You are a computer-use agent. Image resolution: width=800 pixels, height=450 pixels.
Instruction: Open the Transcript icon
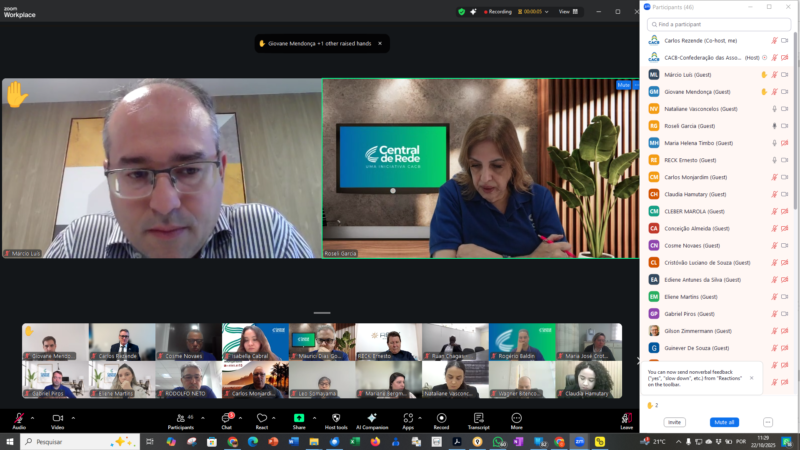pyautogui.click(x=478, y=420)
